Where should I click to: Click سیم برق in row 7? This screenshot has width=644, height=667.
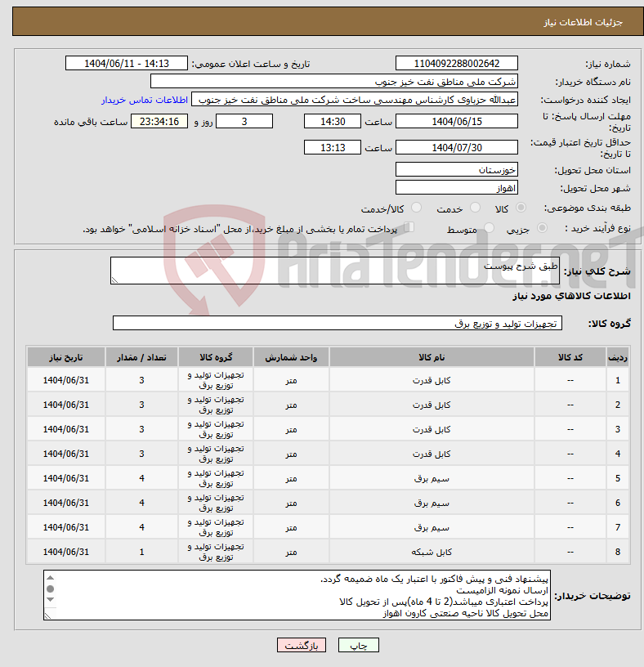[x=432, y=527]
